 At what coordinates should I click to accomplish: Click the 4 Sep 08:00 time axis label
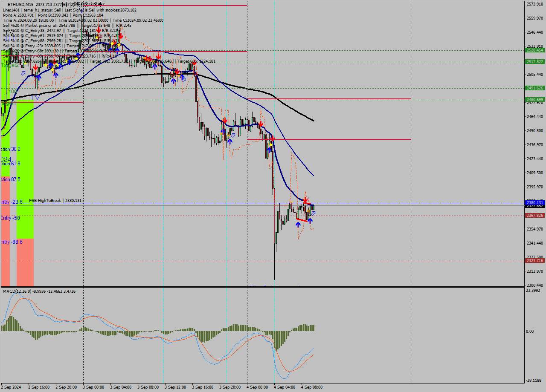[311, 388]
